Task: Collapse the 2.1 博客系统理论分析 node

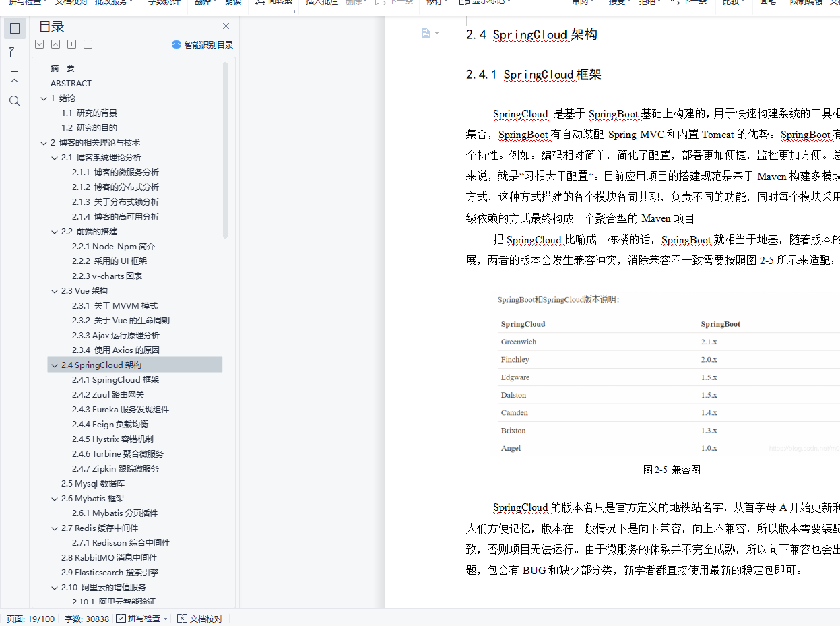Action: coord(55,158)
